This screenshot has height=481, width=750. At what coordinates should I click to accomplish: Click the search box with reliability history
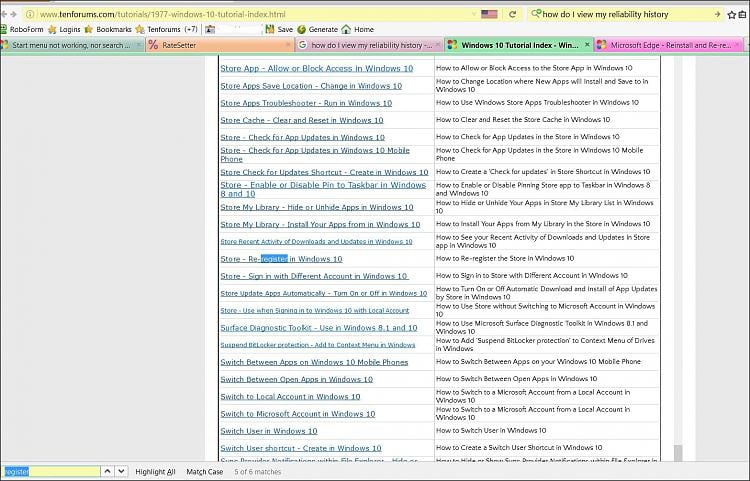point(624,14)
